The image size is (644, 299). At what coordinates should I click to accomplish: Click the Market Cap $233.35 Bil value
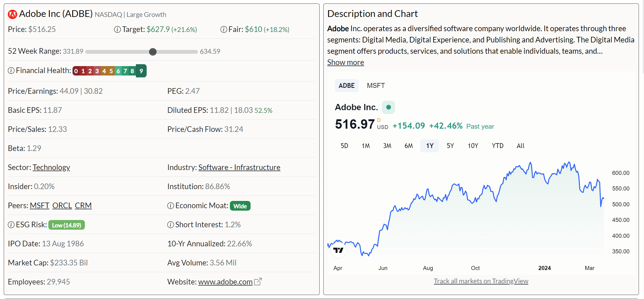click(x=69, y=263)
